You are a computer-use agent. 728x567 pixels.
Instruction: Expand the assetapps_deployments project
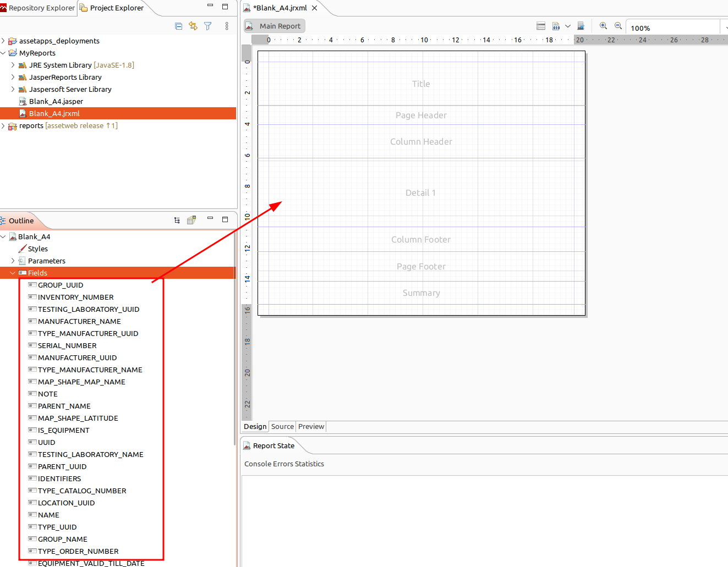(x=3, y=41)
